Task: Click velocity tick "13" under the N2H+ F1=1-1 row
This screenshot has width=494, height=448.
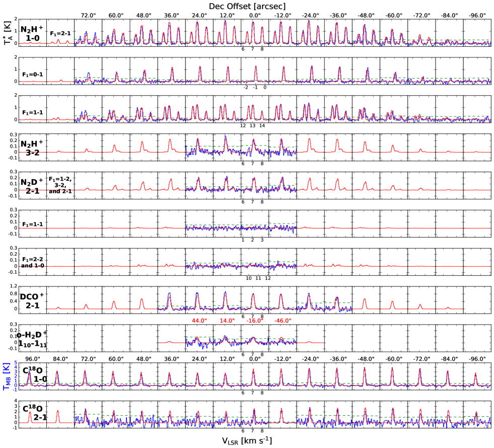Action: 253,126
